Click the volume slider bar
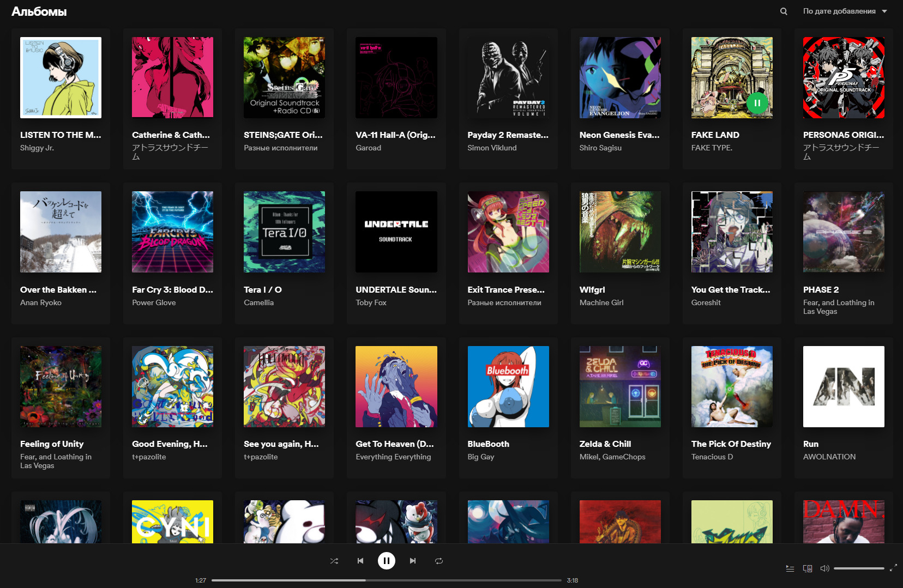Screen dimensions: 903x588 (859, 568)
